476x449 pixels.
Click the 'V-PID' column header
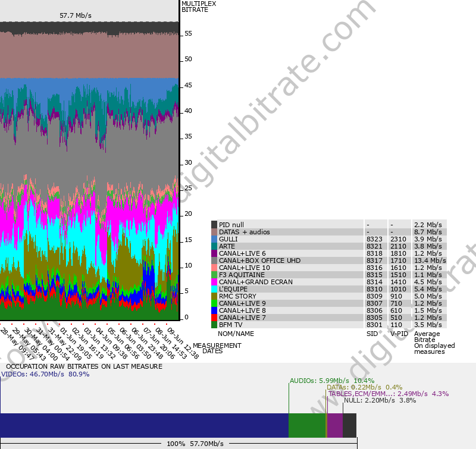coord(399,334)
